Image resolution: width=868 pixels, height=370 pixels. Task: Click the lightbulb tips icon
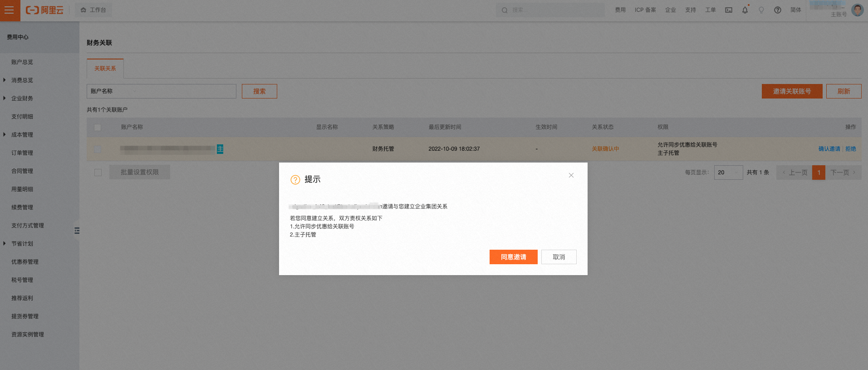click(761, 10)
